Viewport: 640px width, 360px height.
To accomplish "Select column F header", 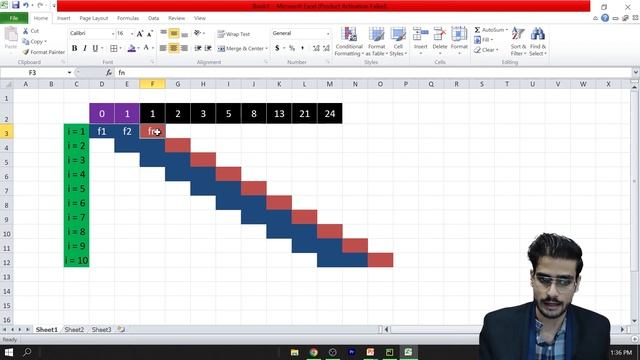I will (152, 84).
